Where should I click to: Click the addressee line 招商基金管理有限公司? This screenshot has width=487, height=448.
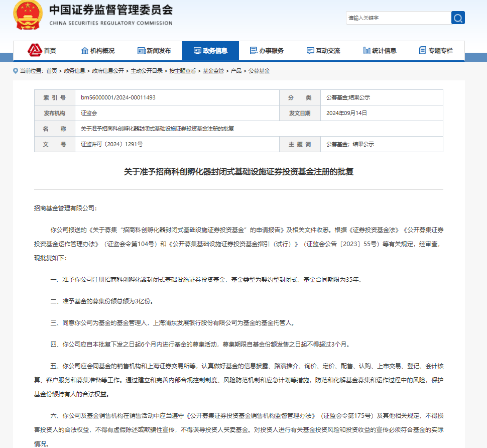click(x=65, y=208)
